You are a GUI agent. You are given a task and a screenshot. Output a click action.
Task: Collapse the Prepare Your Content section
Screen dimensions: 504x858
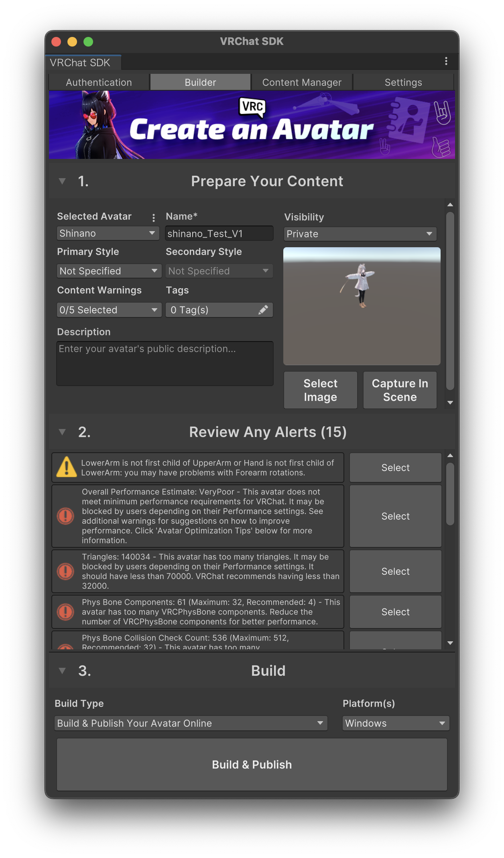(62, 181)
